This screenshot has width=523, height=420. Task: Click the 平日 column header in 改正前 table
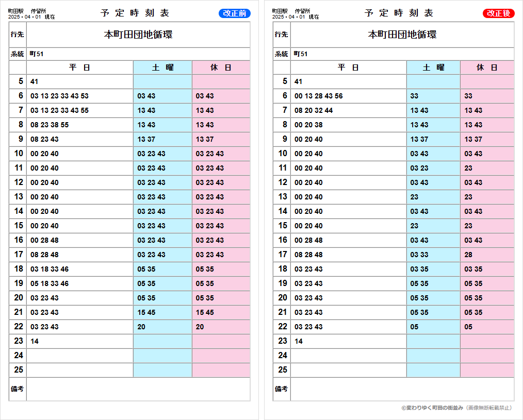click(80, 68)
